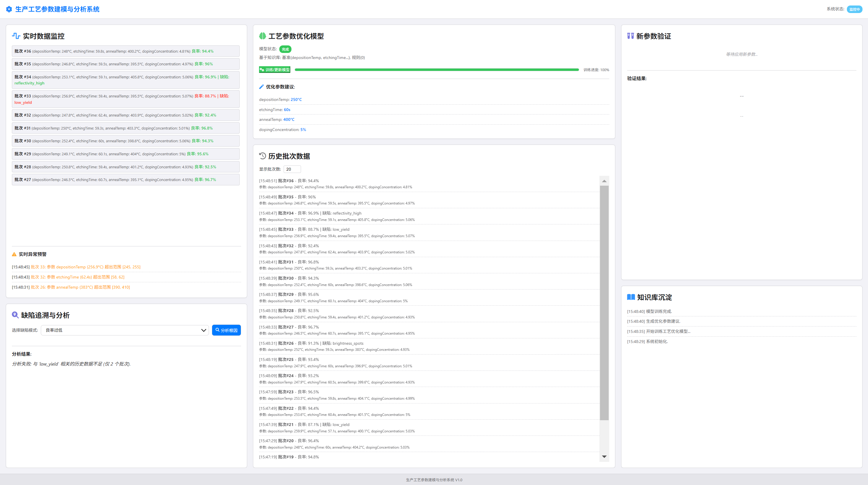Screen dimensions: 868x485
Task: Click the magnifier icon for defect tracing
Action: [15, 315]
